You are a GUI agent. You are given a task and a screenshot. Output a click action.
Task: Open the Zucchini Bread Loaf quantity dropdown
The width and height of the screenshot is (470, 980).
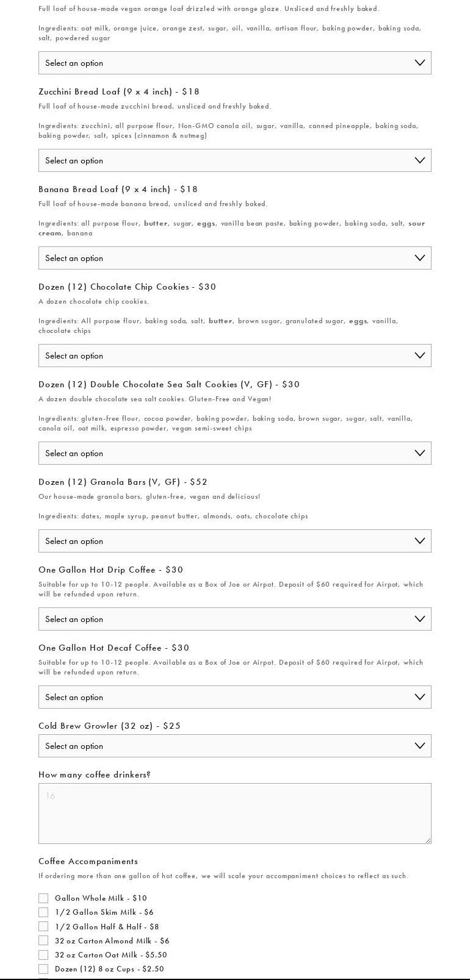[234, 160]
